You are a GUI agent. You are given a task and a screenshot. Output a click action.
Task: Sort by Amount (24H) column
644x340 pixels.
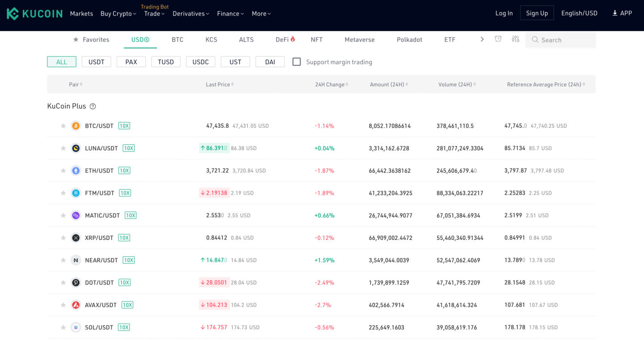point(389,84)
